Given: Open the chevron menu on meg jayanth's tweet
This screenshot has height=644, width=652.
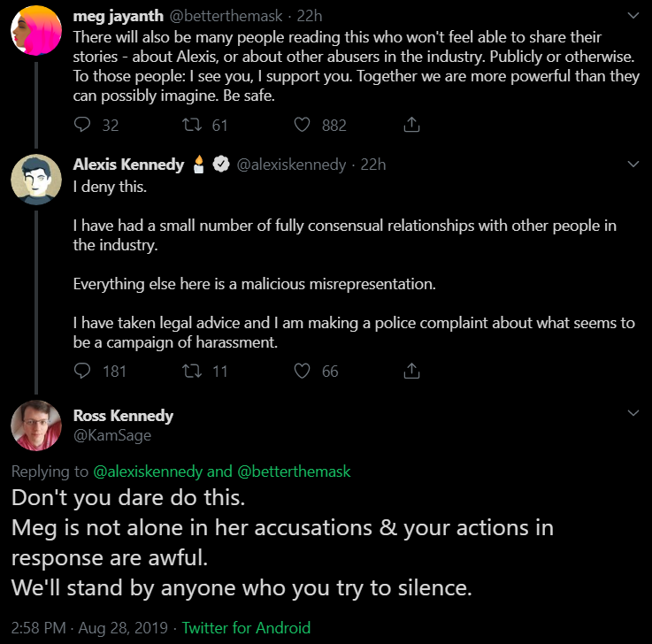Looking at the screenshot, I should (633, 16).
